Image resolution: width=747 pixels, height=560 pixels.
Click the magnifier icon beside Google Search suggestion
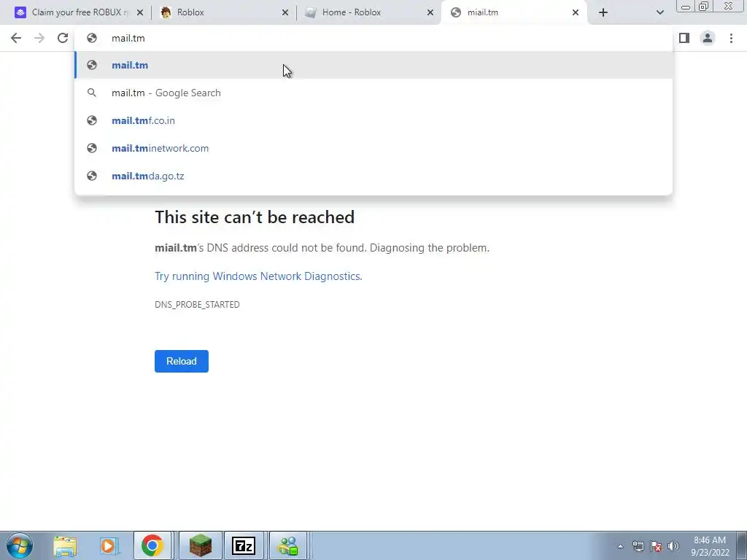pyautogui.click(x=92, y=93)
